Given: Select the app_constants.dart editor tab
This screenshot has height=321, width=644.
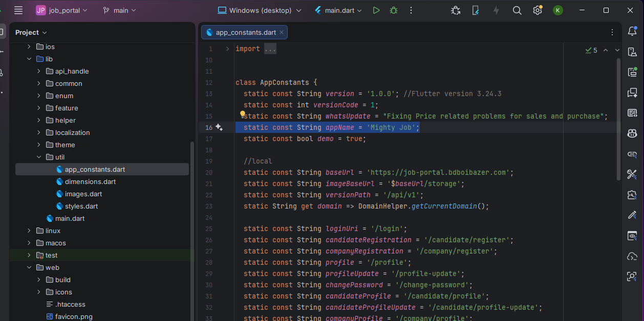Looking at the screenshot, I should [245, 32].
